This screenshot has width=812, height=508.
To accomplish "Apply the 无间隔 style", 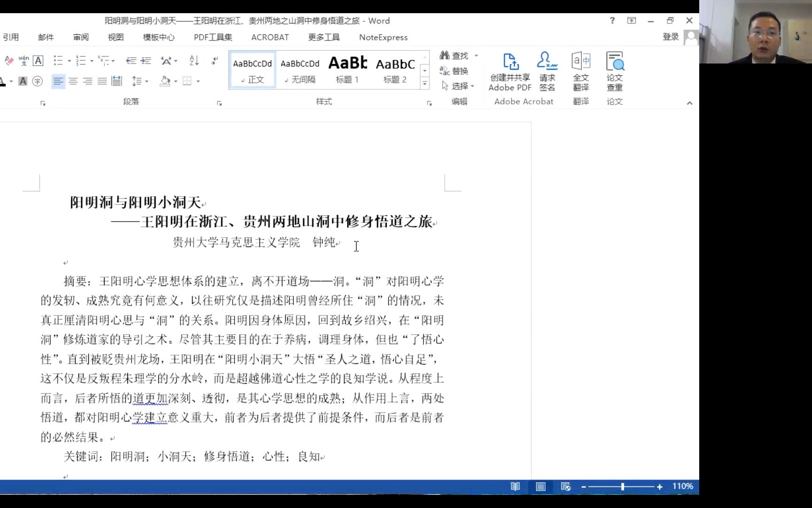I will tap(300, 70).
